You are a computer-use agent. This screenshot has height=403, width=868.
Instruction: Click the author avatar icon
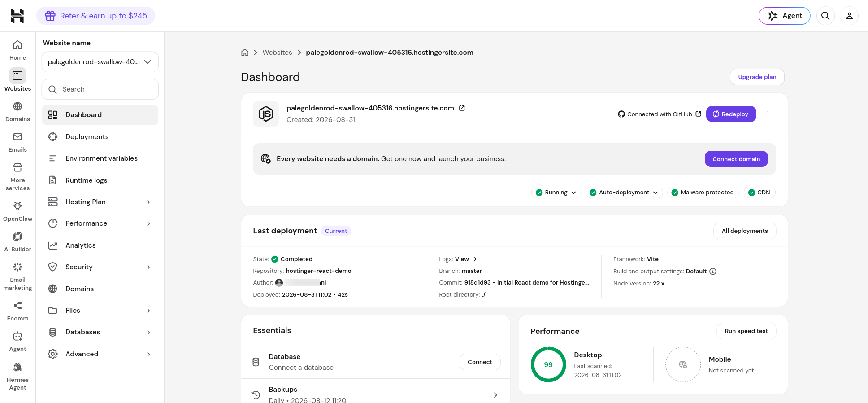(279, 283)
